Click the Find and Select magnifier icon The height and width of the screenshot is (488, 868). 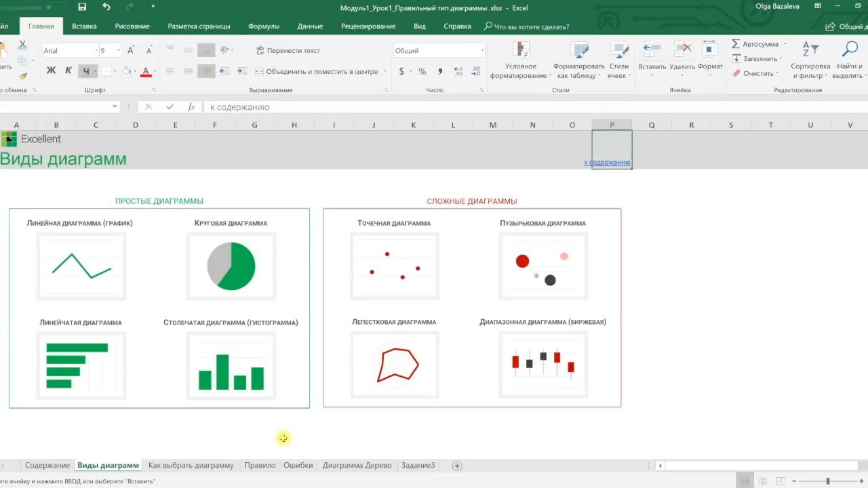click(x=849, y=50)
